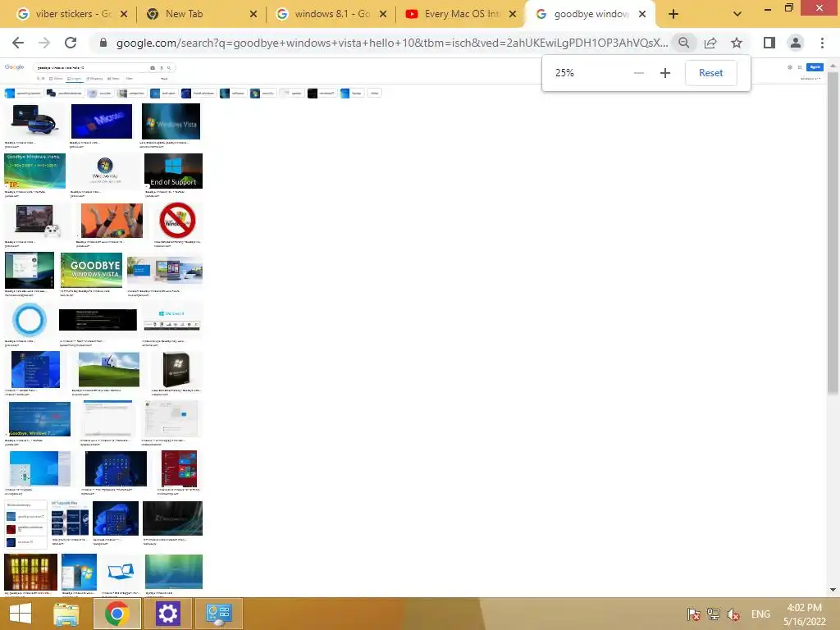Open the zoom magnifier icon in address bar
Screen dimensions: 840x630
(683, 43)
